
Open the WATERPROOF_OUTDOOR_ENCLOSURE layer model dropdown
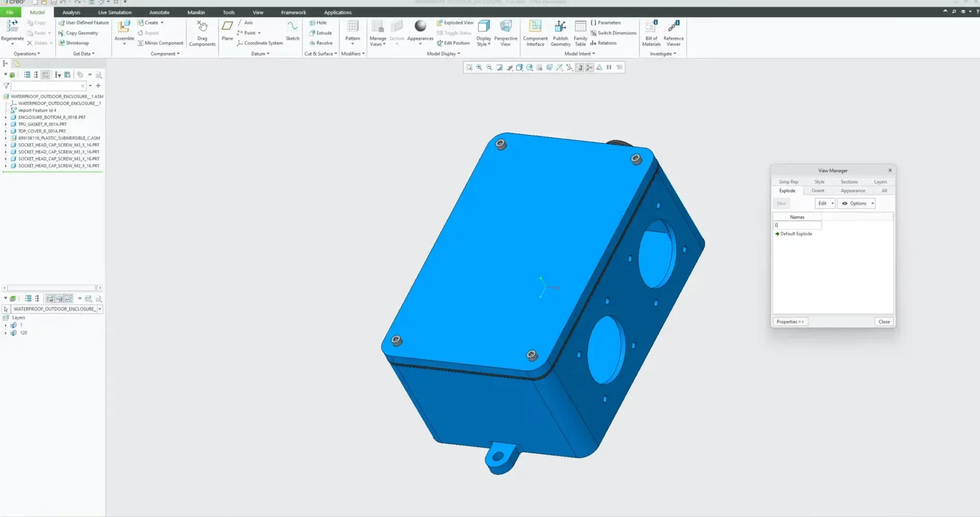pyautogui.click(x=100, y=309)
